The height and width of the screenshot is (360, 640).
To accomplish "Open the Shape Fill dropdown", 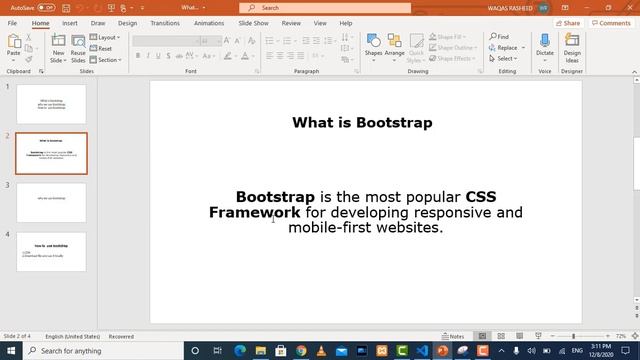I will pos(448,37).
